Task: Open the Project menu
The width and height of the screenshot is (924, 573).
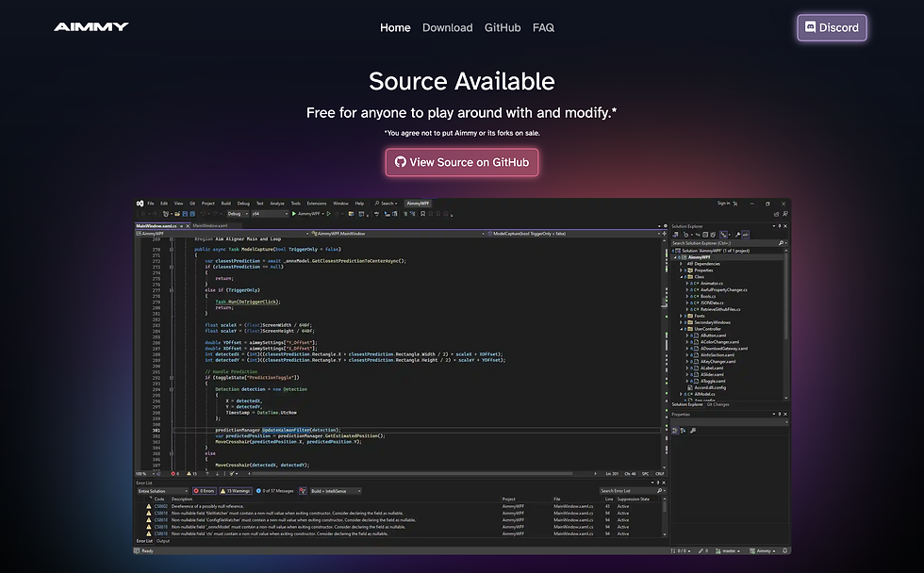Action: [x=208, y=204]
